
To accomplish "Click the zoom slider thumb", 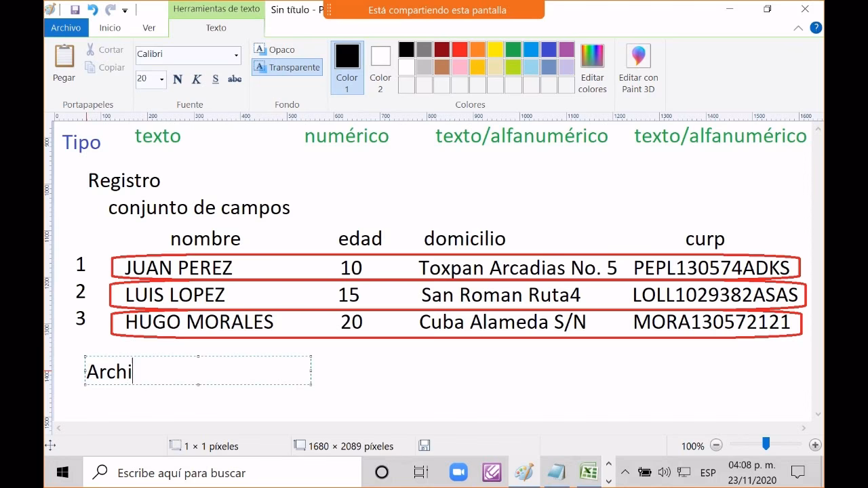I will pyautogui.click(x=766, y=444).
